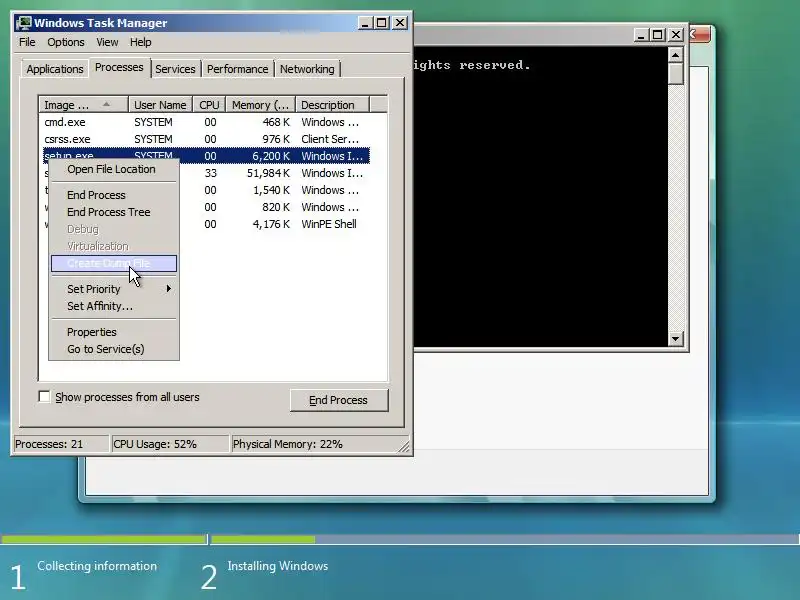Grab the Task Manager resize grip

coord(404,446)
